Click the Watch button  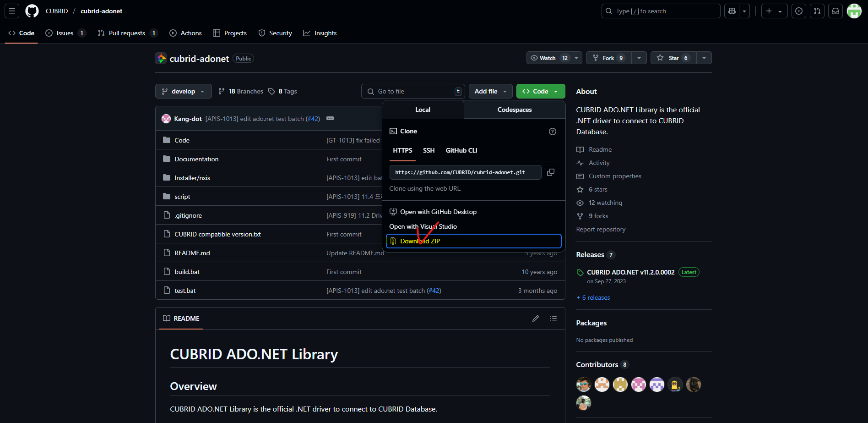tap(548, 58)
